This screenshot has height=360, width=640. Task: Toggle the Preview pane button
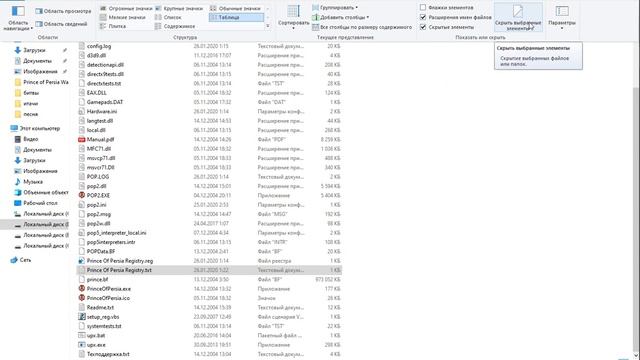[x=63, y=11]
